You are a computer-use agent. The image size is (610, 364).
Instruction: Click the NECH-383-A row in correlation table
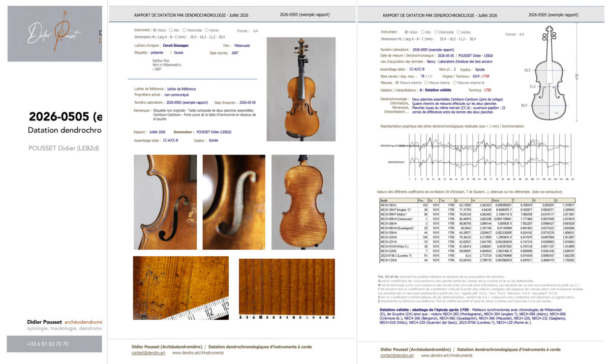tap(477, 204)
